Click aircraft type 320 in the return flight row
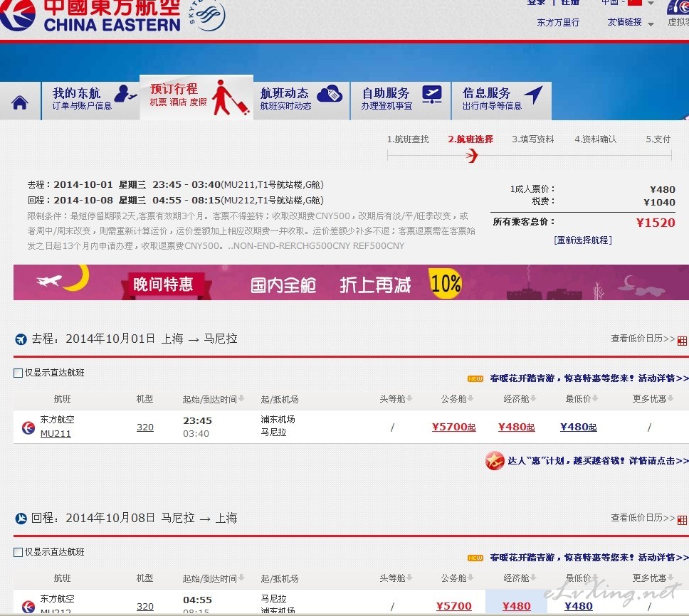The height and width of the screenshot is (616, 689). click(145, 606)
